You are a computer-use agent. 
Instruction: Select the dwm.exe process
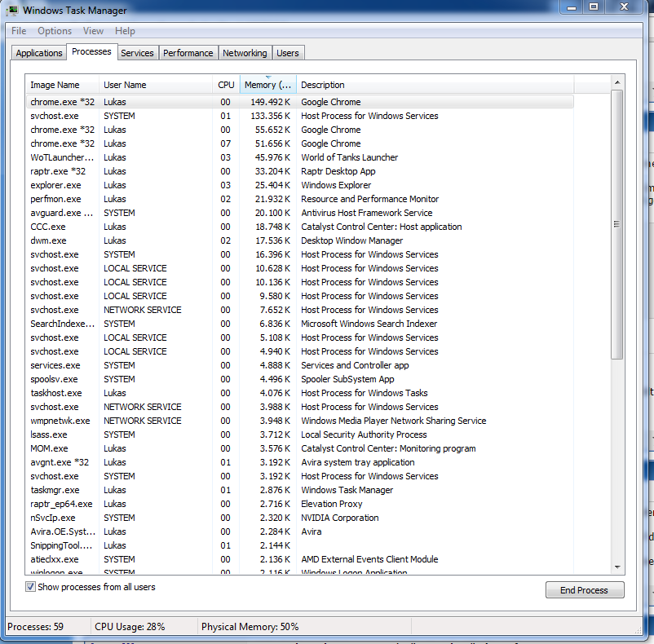click(300, 240)
